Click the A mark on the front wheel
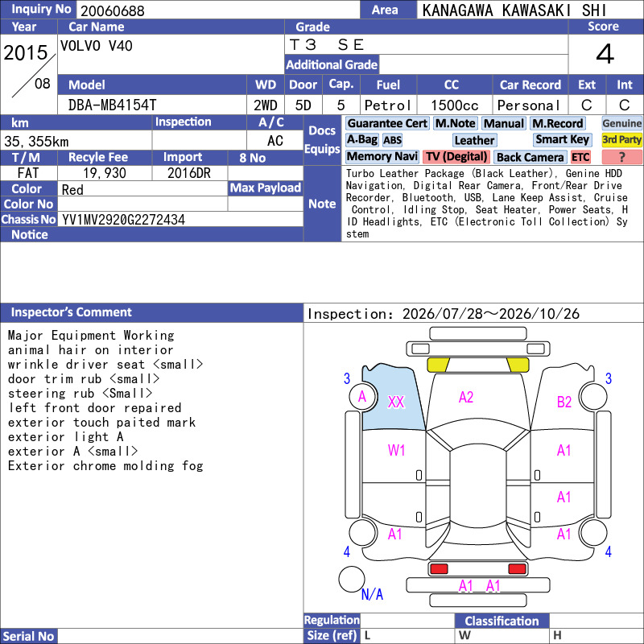 (361, 397)
